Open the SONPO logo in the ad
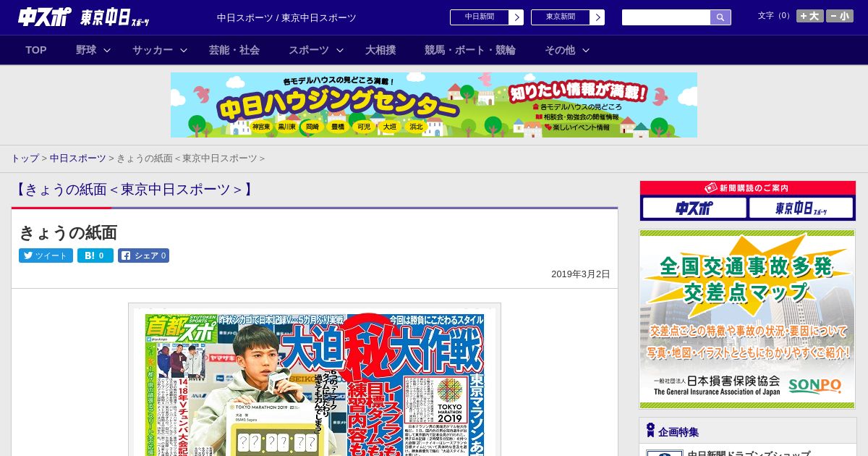Screen dimensions: 868x456 pos(814,386)
